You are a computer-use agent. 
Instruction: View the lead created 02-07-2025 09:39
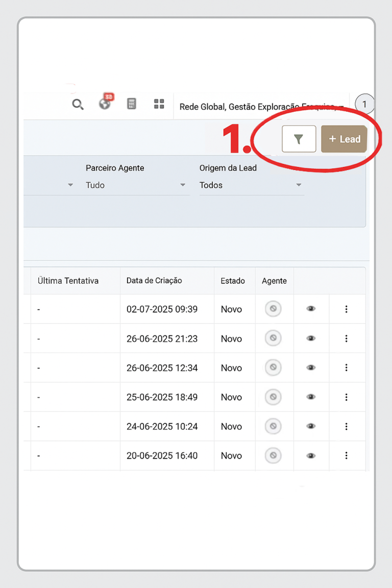click(x=311, y=309)
